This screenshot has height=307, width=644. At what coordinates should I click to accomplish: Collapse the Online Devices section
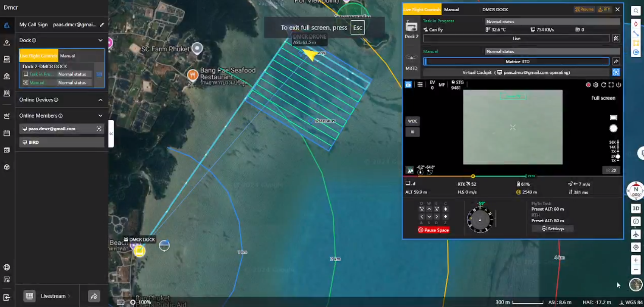(x=101, y=100)
